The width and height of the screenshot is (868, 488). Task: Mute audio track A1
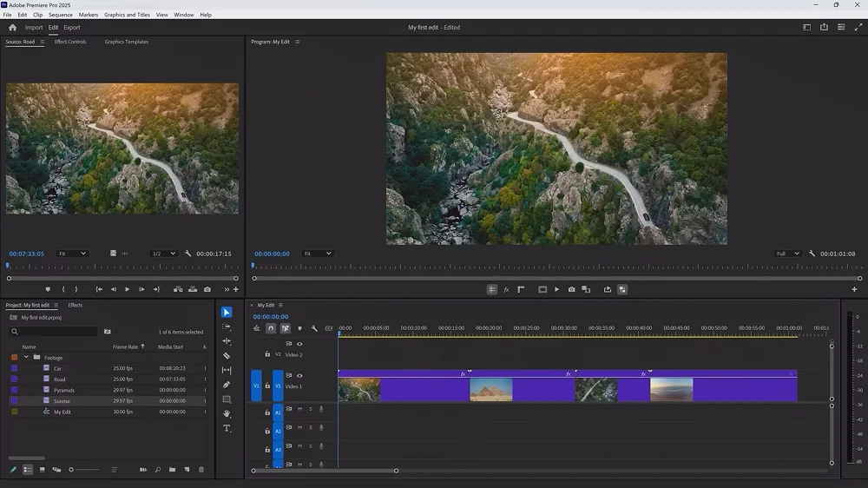(x=299, y=409)
